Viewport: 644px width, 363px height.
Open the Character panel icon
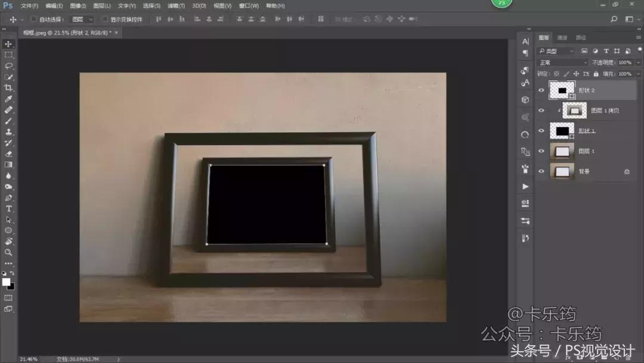point(525,41)
